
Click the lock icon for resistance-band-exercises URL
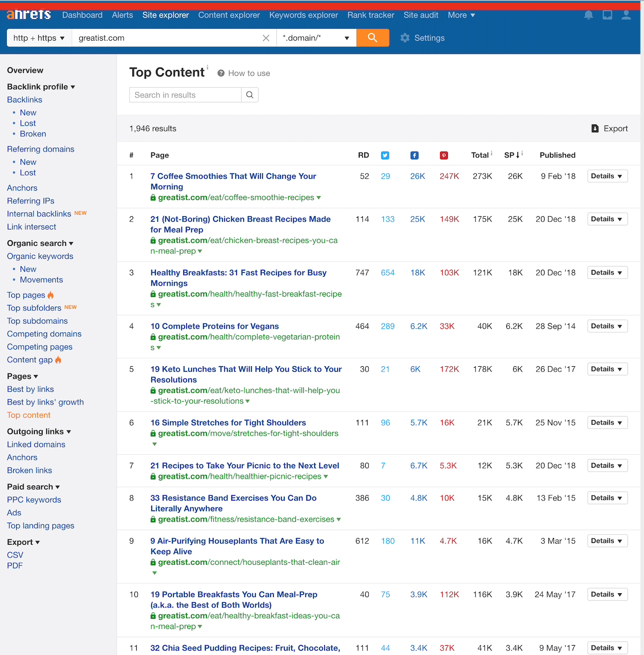click(153, 520)
